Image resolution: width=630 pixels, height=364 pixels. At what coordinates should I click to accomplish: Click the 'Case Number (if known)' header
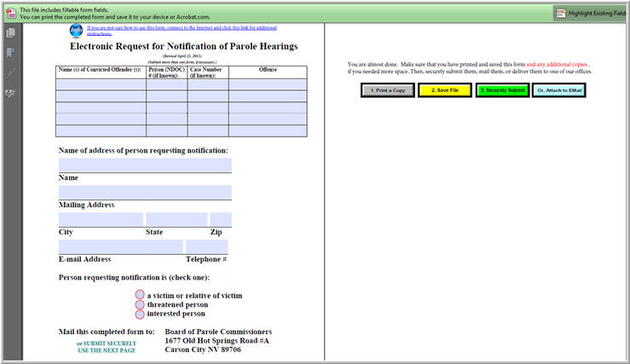(205, 72)
